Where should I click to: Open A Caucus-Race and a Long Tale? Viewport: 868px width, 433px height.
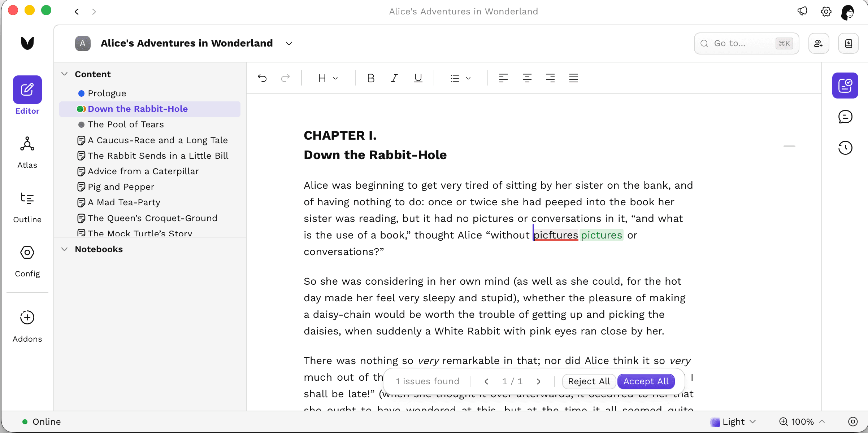150,140
